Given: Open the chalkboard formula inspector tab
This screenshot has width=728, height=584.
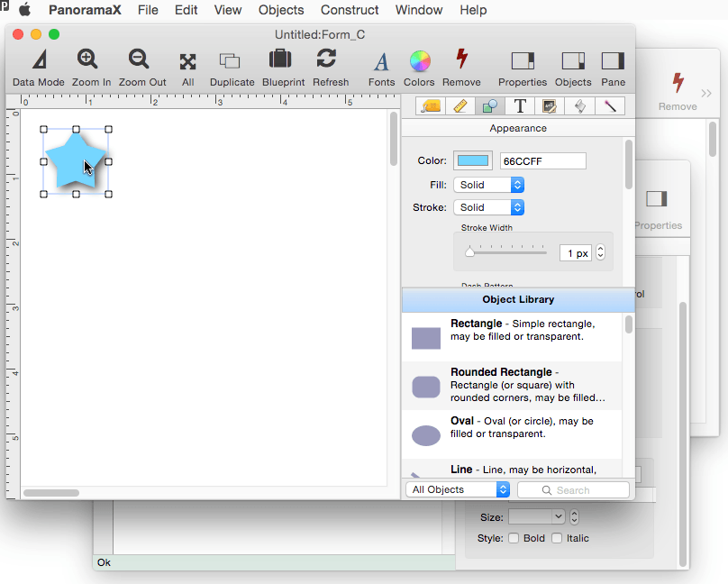Looking at the screenshot, I should tap(550, 106).
